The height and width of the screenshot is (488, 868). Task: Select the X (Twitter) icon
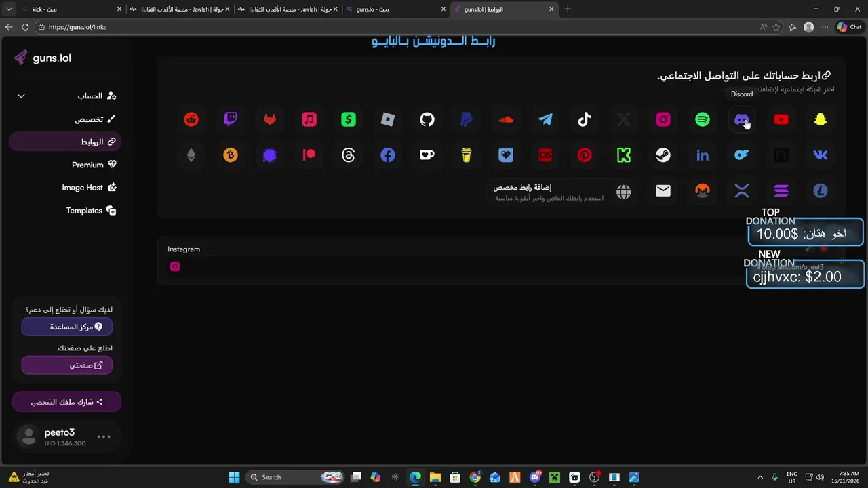coord(624,120)
